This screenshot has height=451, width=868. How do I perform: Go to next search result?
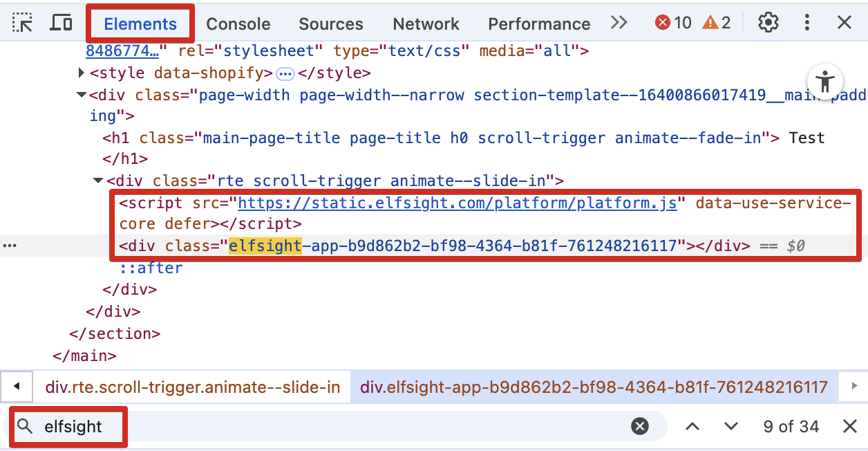731,427
